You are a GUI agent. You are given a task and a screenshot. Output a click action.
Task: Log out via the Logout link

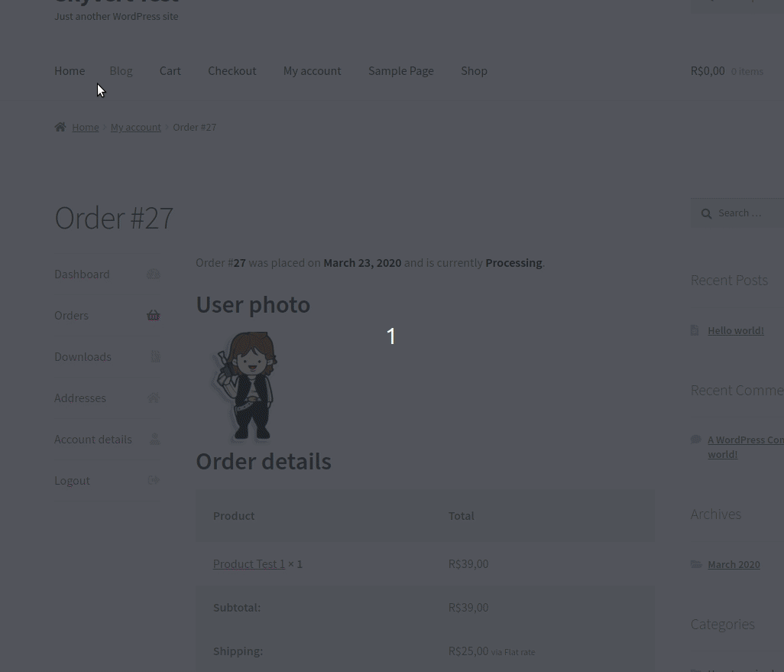click(72, 480)
